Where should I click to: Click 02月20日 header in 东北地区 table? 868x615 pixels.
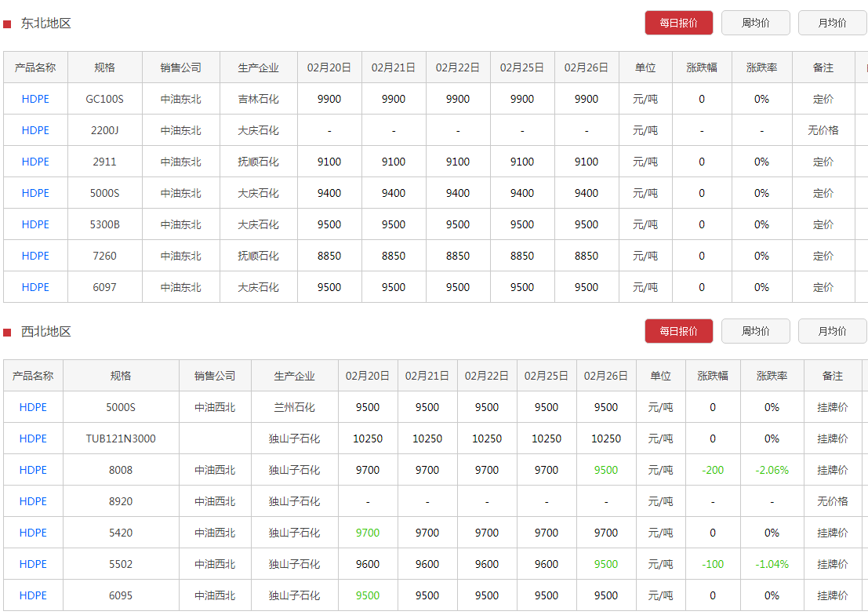pyautogui.click(x=329, y=67)
